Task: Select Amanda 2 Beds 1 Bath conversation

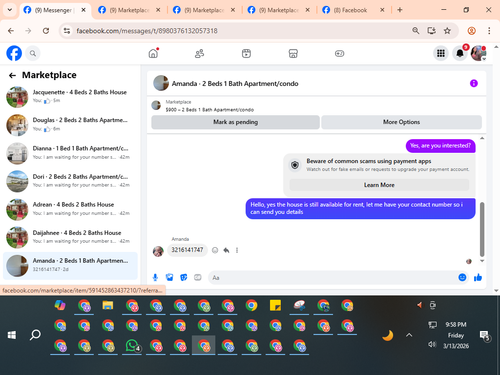Action: click(70, 265)
